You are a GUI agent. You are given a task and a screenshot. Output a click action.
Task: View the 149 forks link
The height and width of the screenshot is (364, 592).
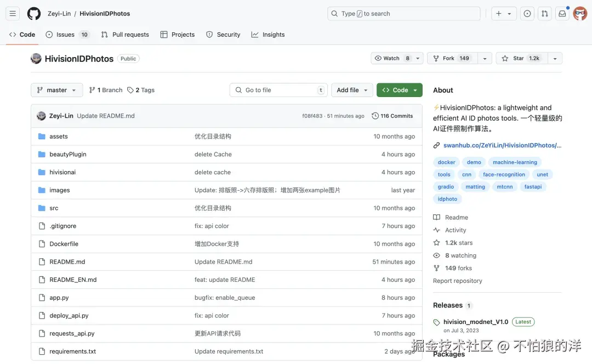click(452, 268)
